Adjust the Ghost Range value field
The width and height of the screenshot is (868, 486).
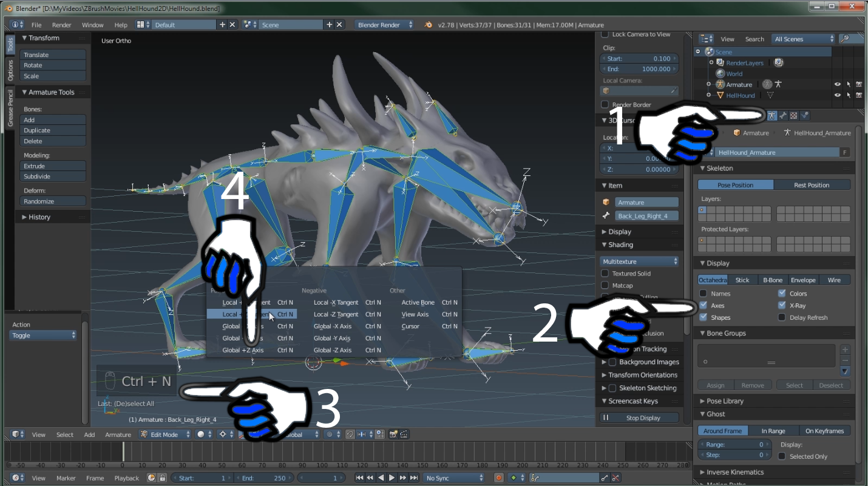tap(734, 445)
